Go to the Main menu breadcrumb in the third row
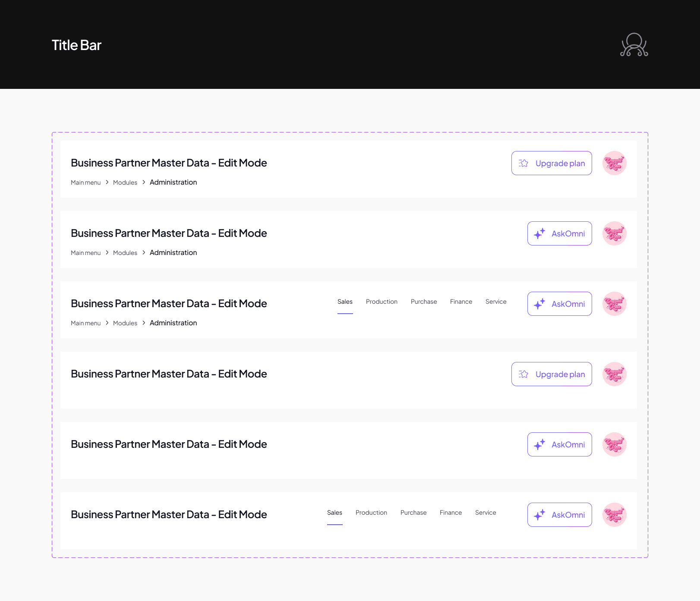 (x=86, y=323)
